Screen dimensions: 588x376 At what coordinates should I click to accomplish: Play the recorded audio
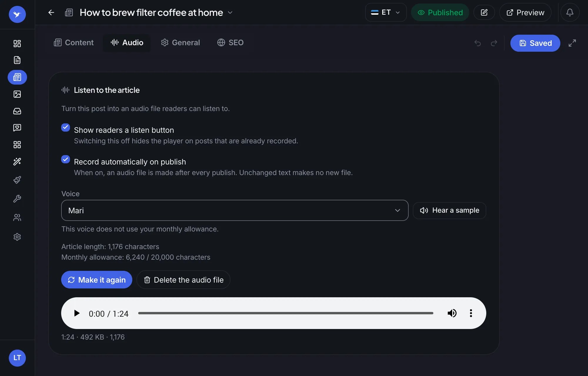click(x=77, y=313)
